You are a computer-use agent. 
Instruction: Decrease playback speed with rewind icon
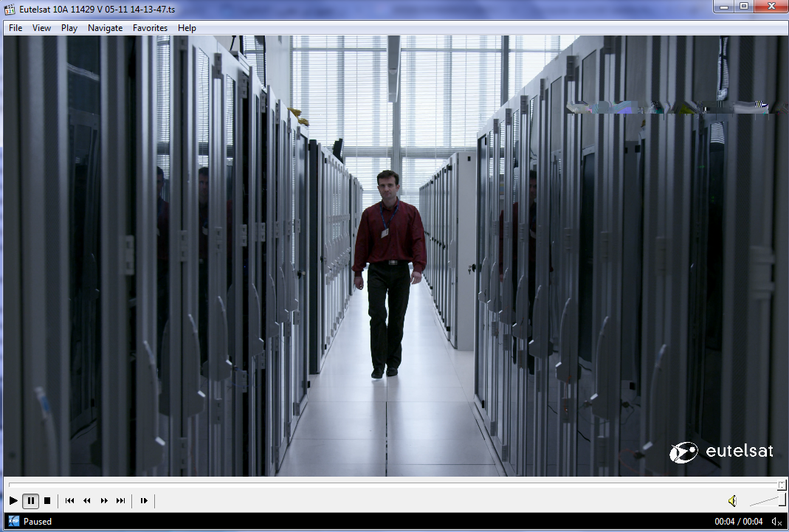(86, 501)
